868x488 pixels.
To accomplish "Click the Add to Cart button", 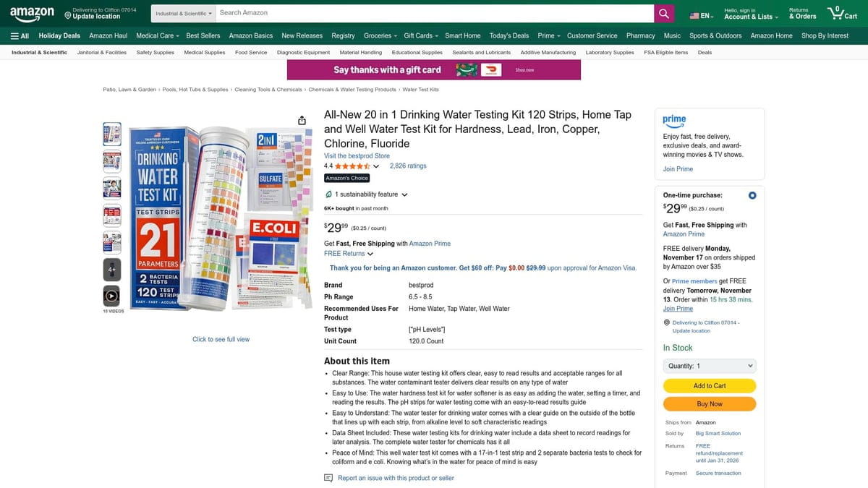I will pyautogui.click(x=710, y=385).
